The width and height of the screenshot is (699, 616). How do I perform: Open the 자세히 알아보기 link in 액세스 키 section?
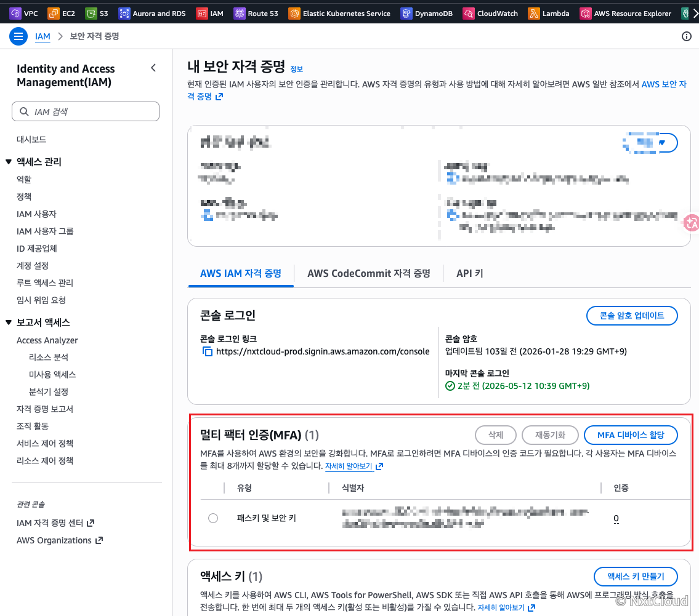point(506,607)
